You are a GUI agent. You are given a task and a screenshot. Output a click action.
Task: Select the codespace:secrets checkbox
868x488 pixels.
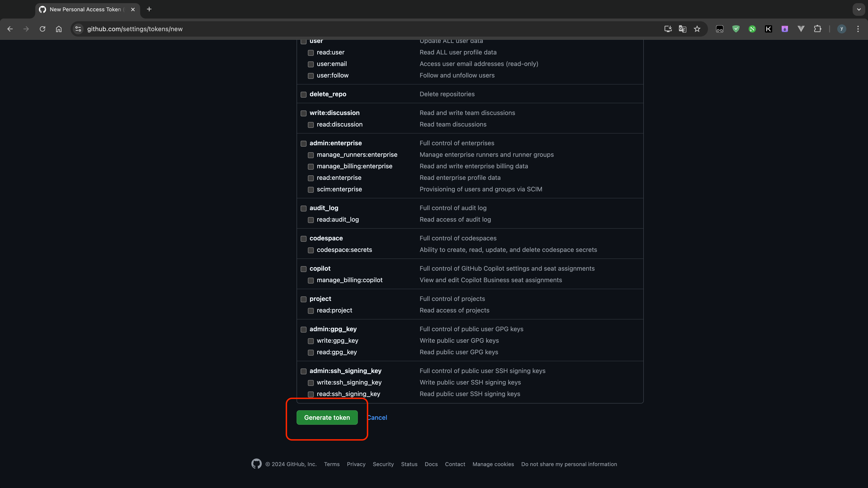(x=311, y=250)
